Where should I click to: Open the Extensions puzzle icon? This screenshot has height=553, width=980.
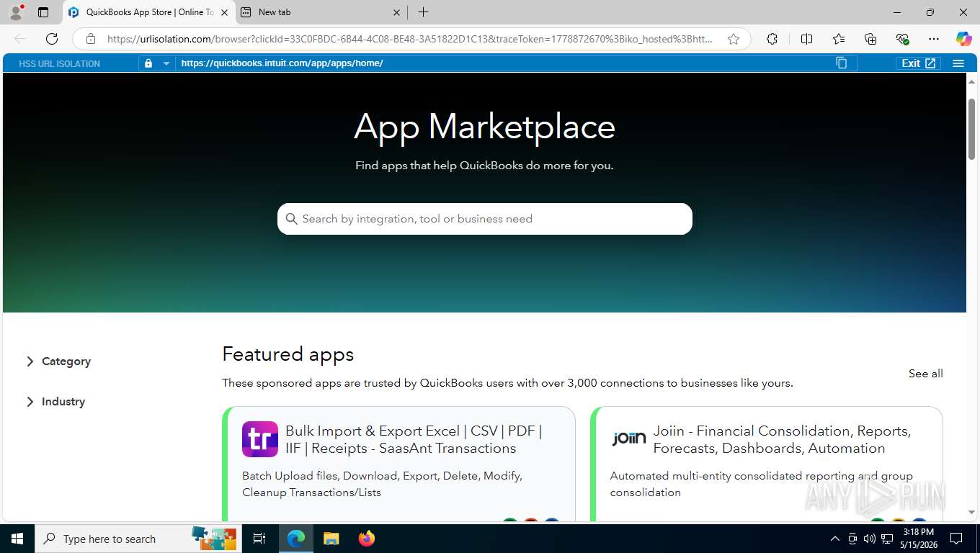(x=772, y=39)
